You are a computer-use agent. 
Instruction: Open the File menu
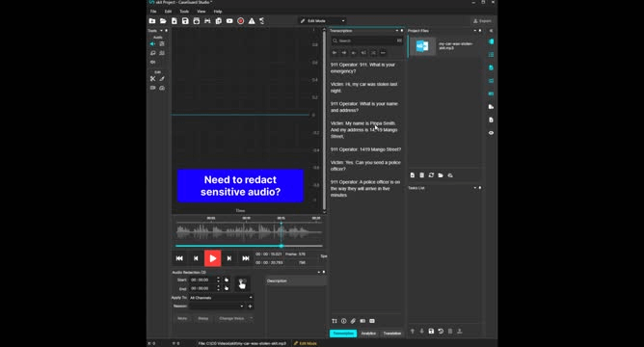[x=153, y=12]
